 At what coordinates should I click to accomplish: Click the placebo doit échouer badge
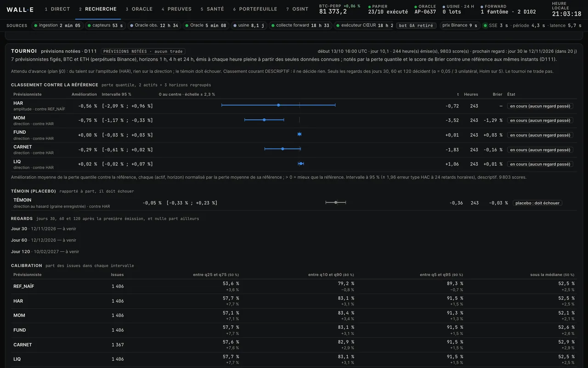click(x=537, y=203)
